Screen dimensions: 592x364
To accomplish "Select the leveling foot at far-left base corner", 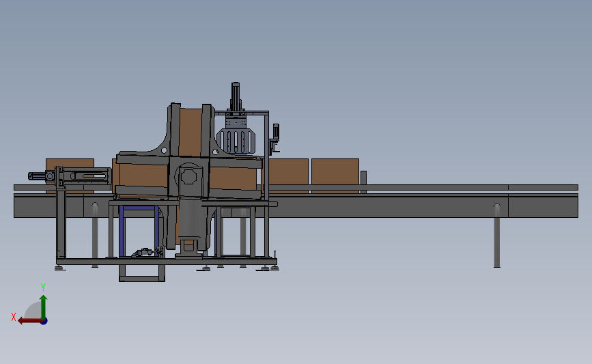I will pos(60,268).
